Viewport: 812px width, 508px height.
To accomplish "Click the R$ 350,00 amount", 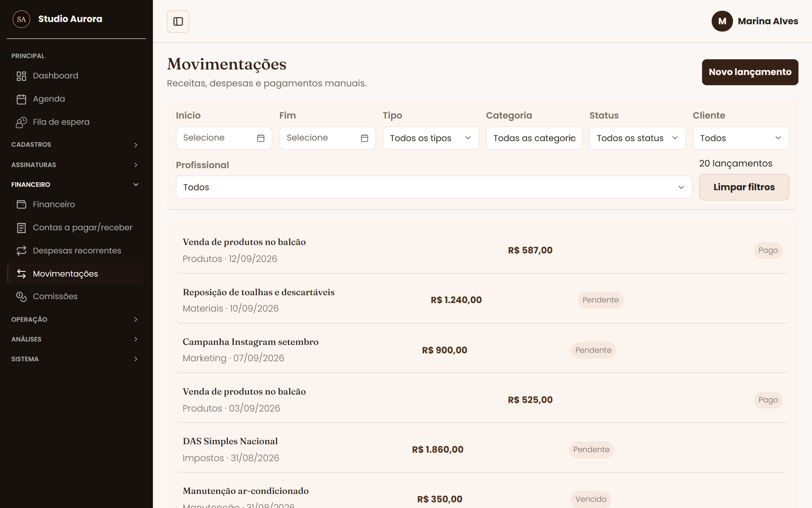I will coord(440,500).
